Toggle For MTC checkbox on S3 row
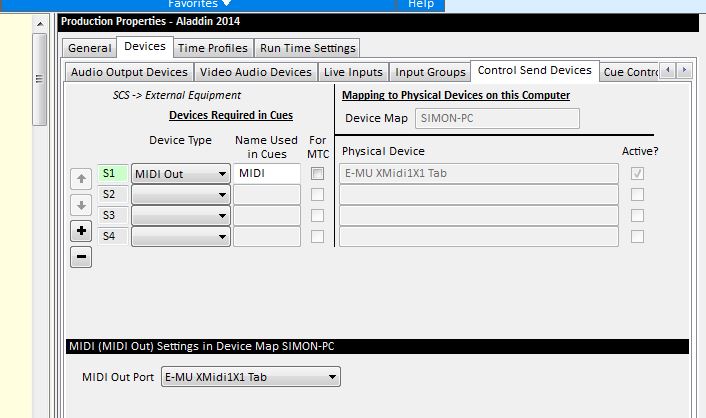 pyautogui.click(x=317, y=216)
